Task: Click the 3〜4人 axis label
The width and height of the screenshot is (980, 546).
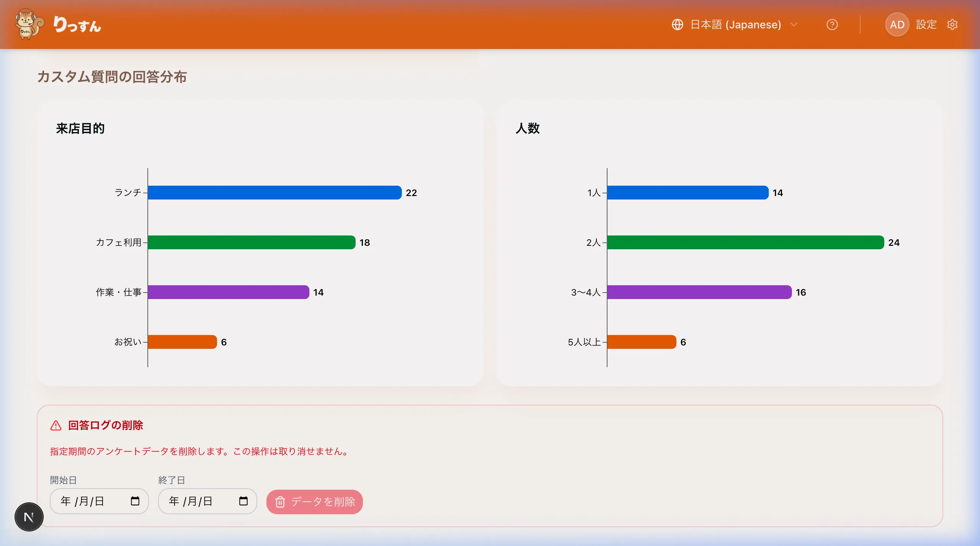Action: [x=586, y=292]
